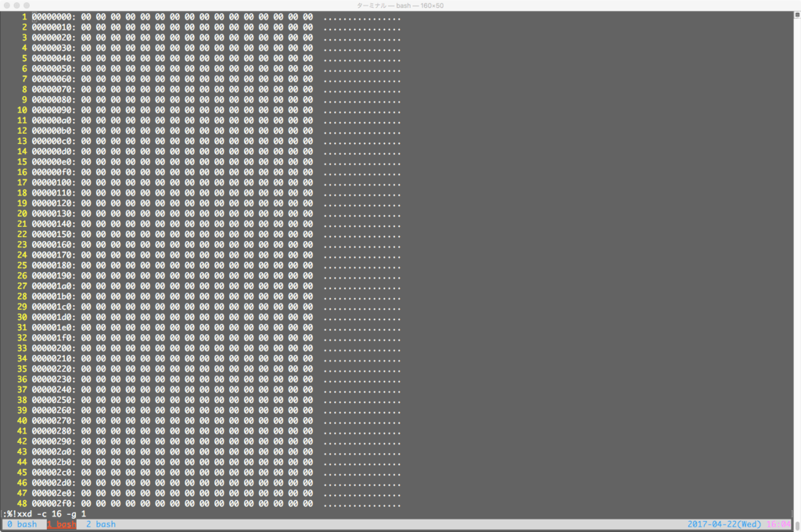
Task: Click offset 000002a0: on line 43
Action: point(54,451)
